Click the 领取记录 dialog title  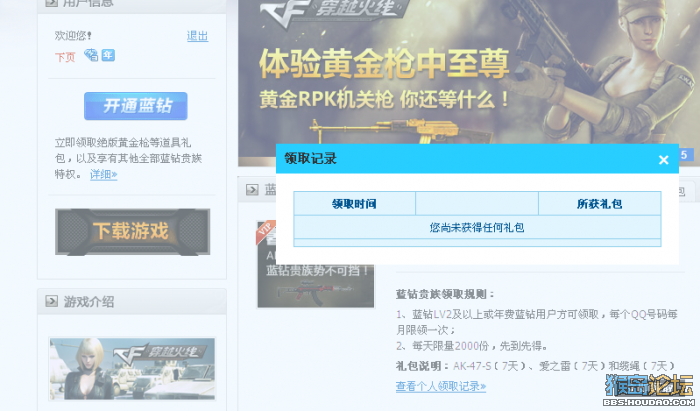coord(310,158)
